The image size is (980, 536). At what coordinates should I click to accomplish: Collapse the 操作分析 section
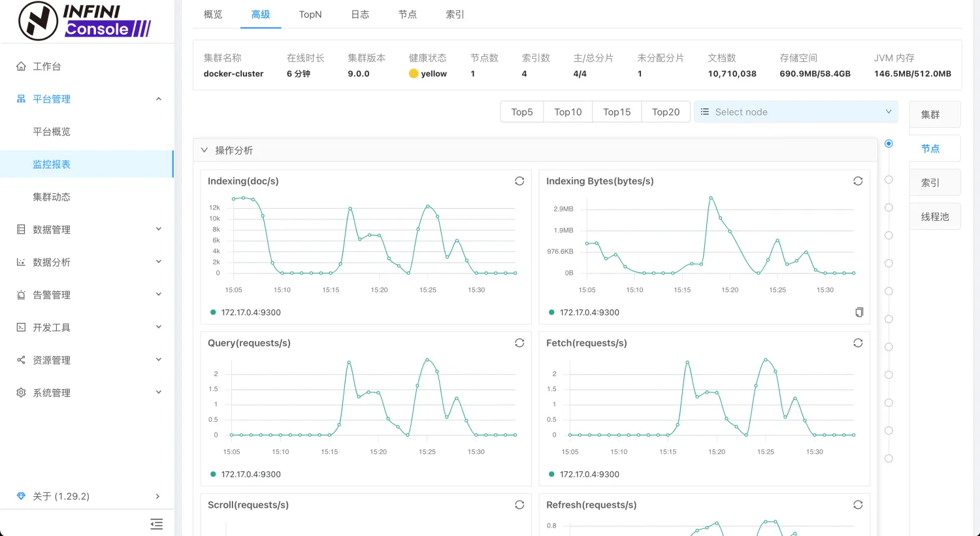[x=204, y=150]
